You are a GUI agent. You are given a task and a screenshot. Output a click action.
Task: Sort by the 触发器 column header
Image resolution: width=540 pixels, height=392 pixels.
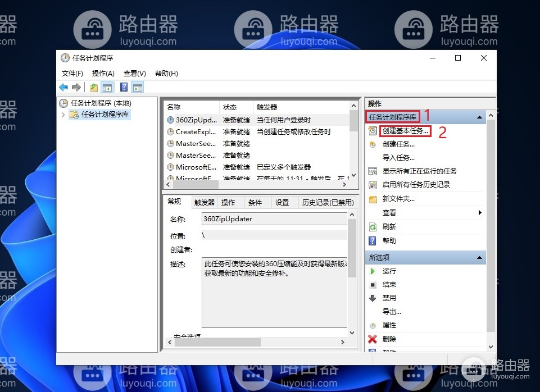tap(301, 107)
